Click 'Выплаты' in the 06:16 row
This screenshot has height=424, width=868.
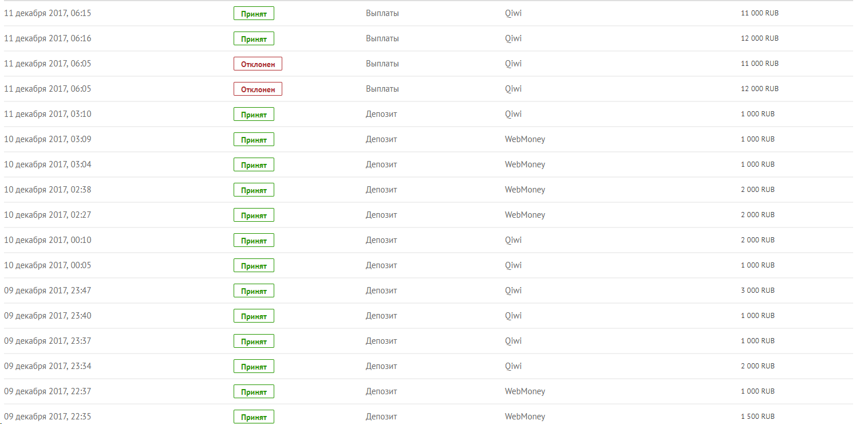tap(382, 38)
